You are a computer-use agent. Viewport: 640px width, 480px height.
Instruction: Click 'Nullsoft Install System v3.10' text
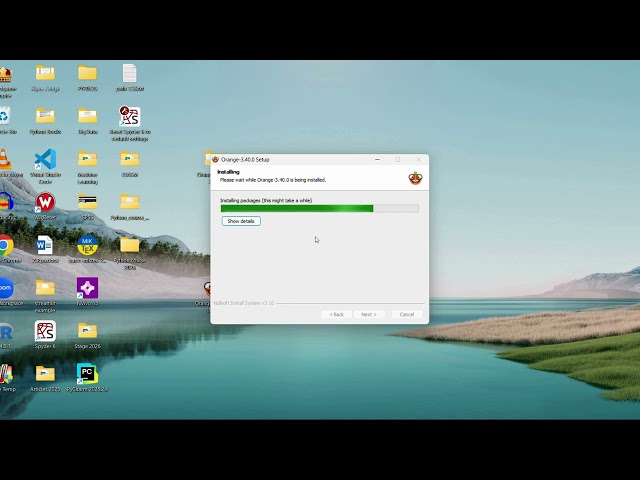click(244, 303)
